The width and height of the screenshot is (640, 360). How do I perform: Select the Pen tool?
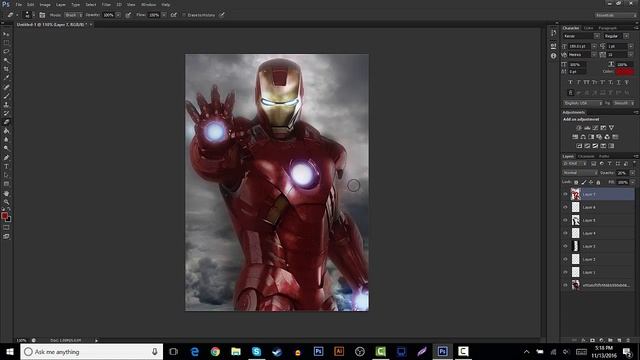click(x=6, y=158)
